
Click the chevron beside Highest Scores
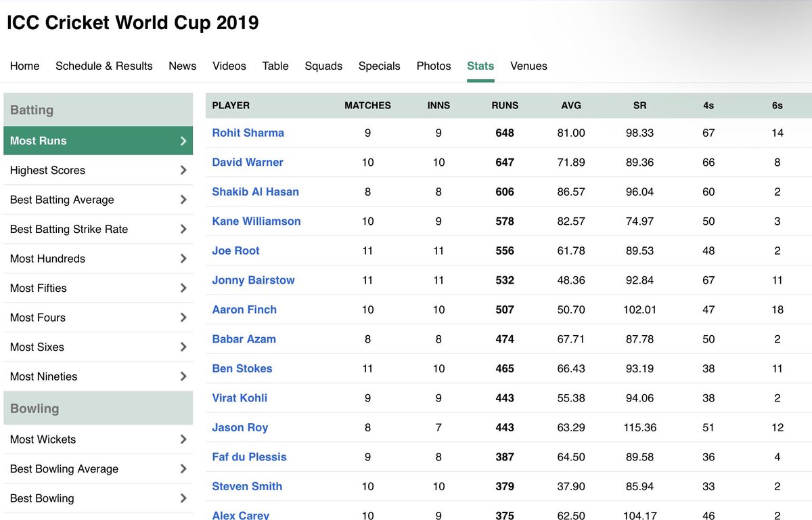183,171
